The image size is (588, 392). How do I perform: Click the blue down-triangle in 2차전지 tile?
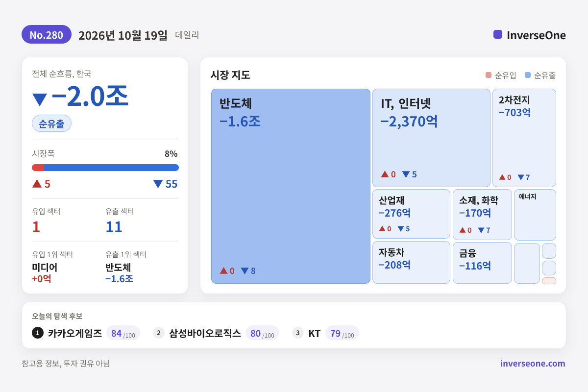(520, 177)
